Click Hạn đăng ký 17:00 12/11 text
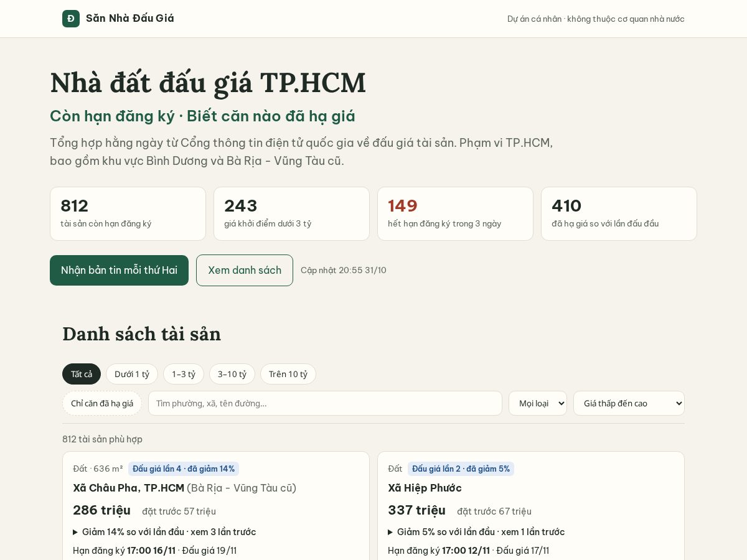The image size is (747, 560). tap(439, 551)
